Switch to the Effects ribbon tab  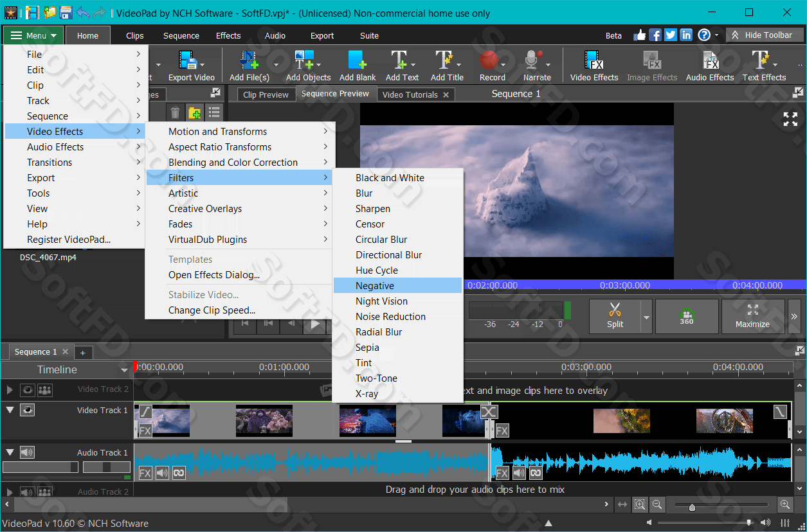coord(228,35)
